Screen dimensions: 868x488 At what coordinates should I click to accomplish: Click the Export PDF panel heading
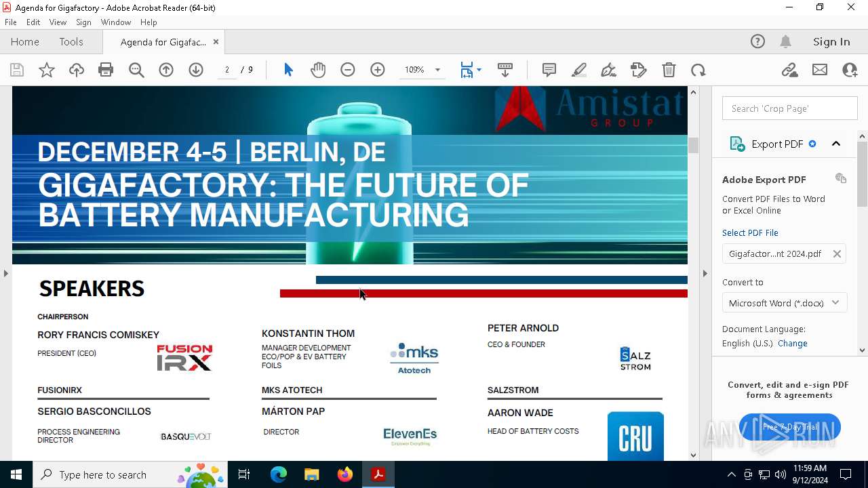[x=777, y=144]
